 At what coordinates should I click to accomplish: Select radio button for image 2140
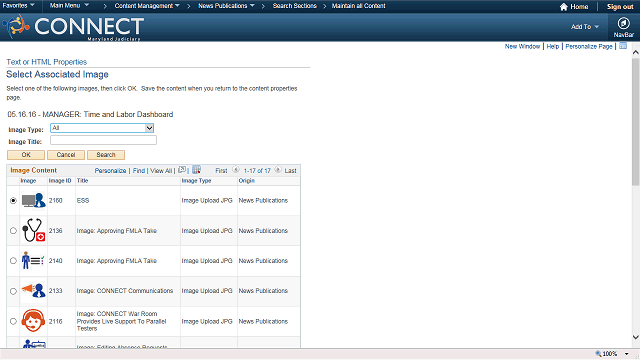13,261
